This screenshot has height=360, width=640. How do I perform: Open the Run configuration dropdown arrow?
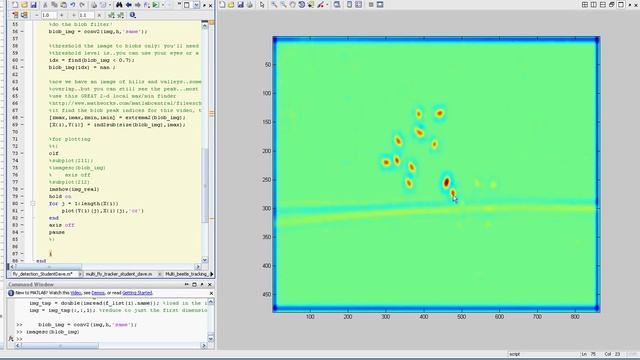coord(163,5)
